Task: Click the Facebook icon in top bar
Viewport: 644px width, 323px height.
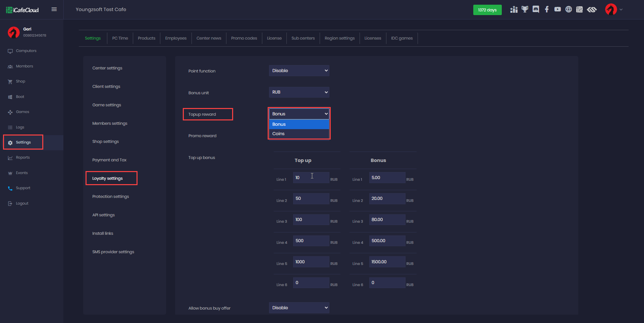Action: pyautogui.click(x=547, y=9)
